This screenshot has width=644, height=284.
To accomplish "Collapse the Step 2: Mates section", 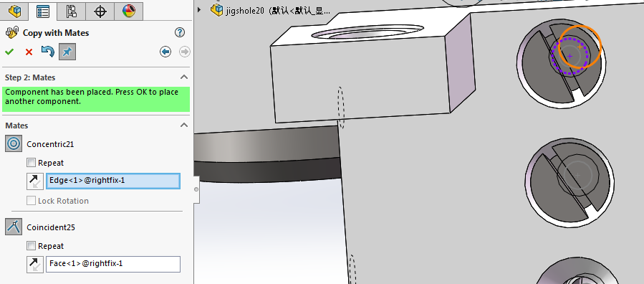I will [184, 77].
